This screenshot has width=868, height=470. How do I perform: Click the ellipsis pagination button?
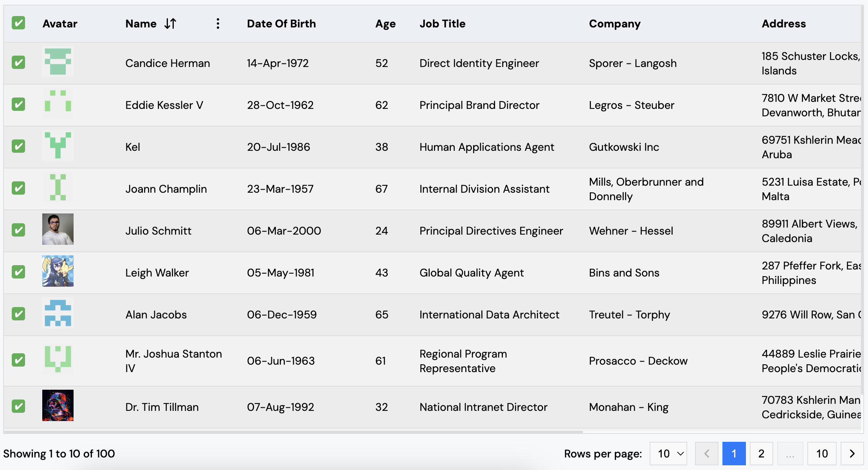pos(790,454)
